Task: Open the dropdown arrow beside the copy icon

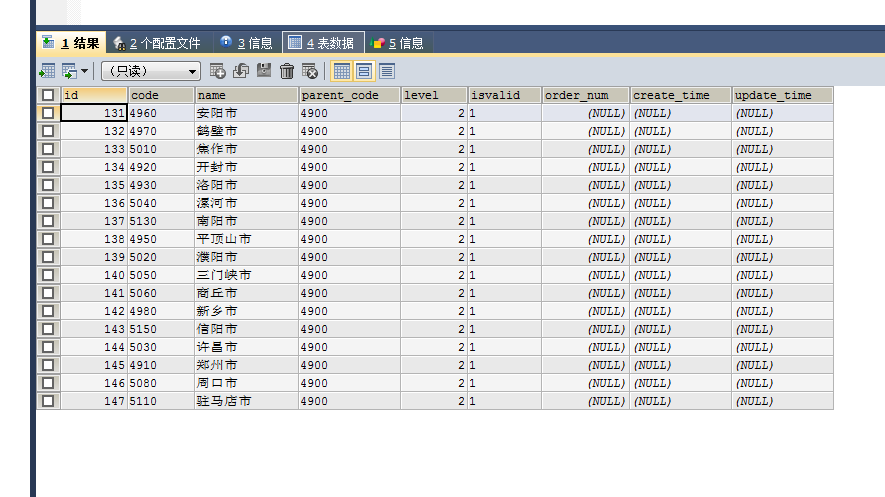Action: [84, 71]
